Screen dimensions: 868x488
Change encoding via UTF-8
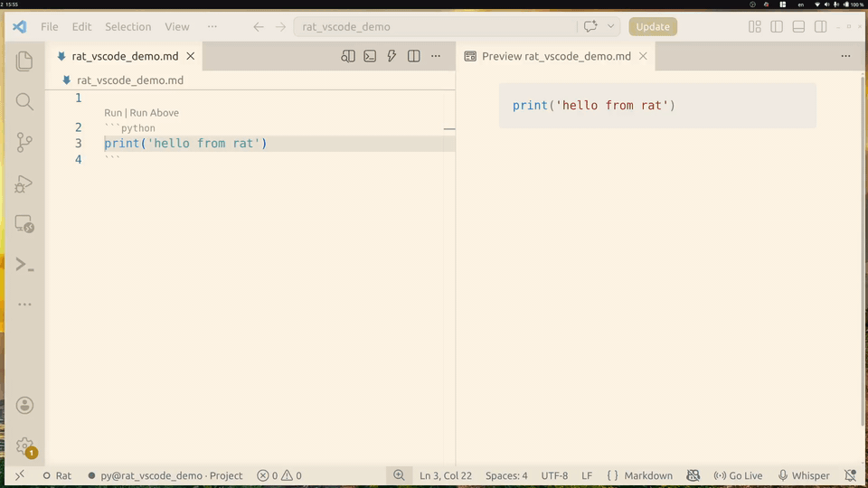click(x=554, y=475)
